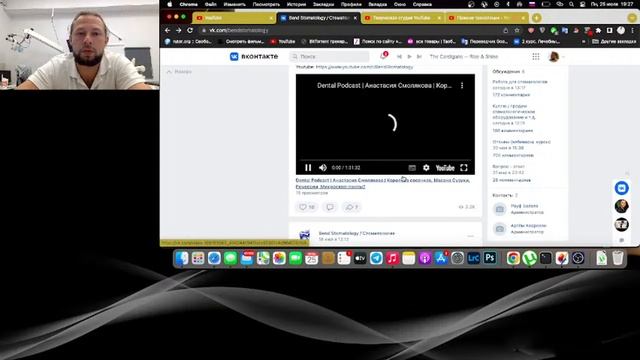Toggle subtitles in the video player

point(412,168)
